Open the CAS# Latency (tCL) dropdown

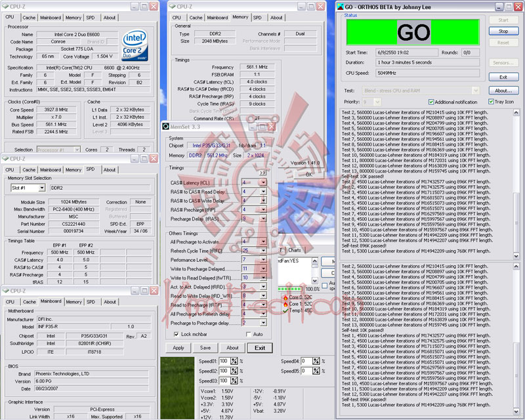click(264, 182)
